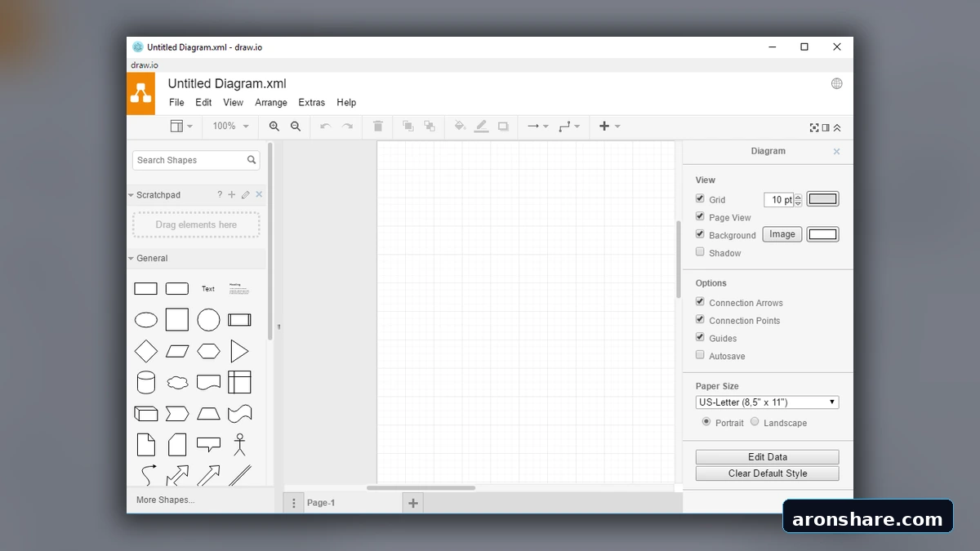Click the Fullscreen toggle icon
980x551 pixels.
point(814,127)
